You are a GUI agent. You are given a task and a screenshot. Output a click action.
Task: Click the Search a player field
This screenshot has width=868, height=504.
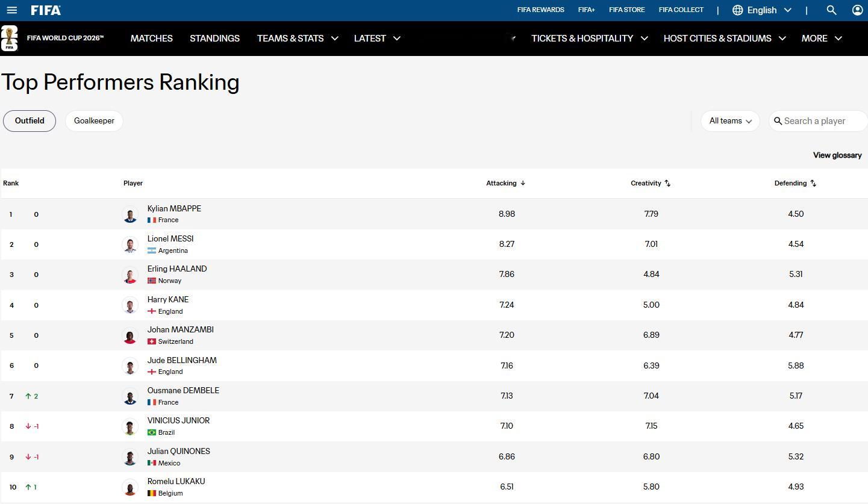pyautogui.click(x=818, y=121)
